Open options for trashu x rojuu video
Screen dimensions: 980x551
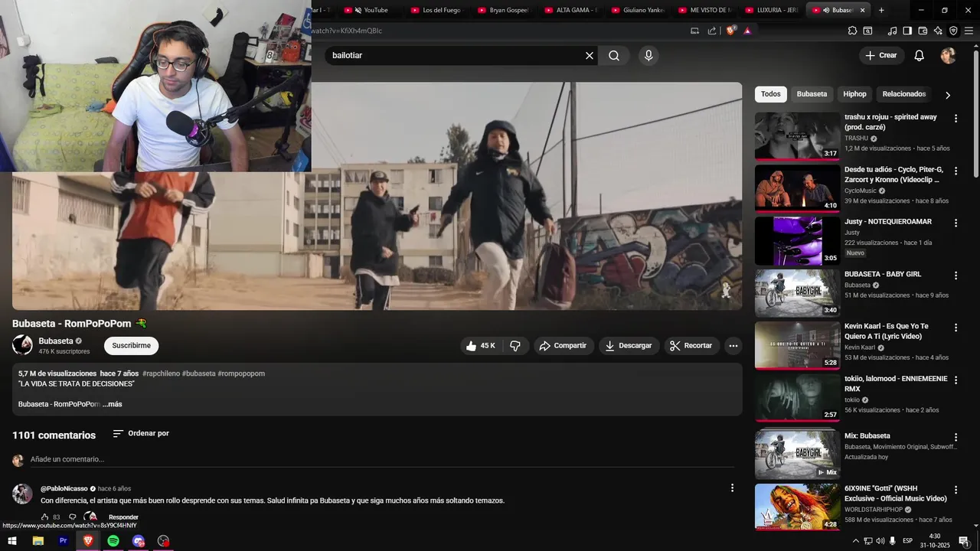point(955,119)
